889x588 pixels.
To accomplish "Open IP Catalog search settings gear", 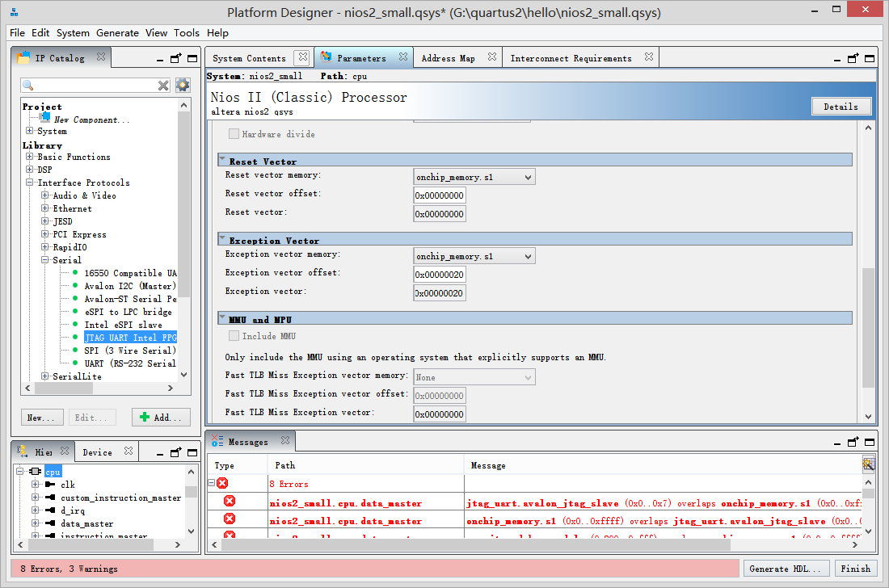I will 183,85.
